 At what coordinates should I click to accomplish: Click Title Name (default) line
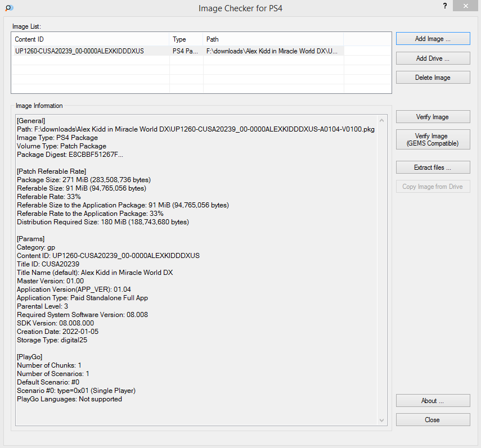95,273
